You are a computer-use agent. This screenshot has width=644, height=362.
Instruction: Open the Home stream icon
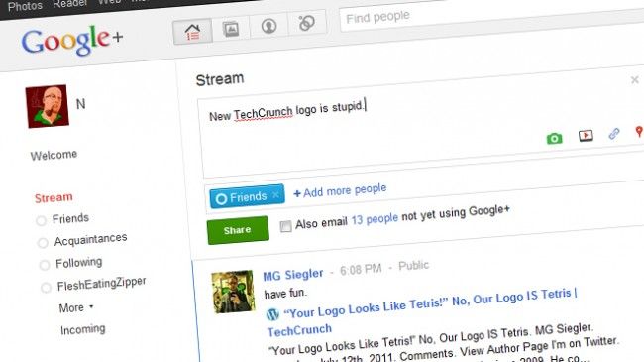point(192,32)
